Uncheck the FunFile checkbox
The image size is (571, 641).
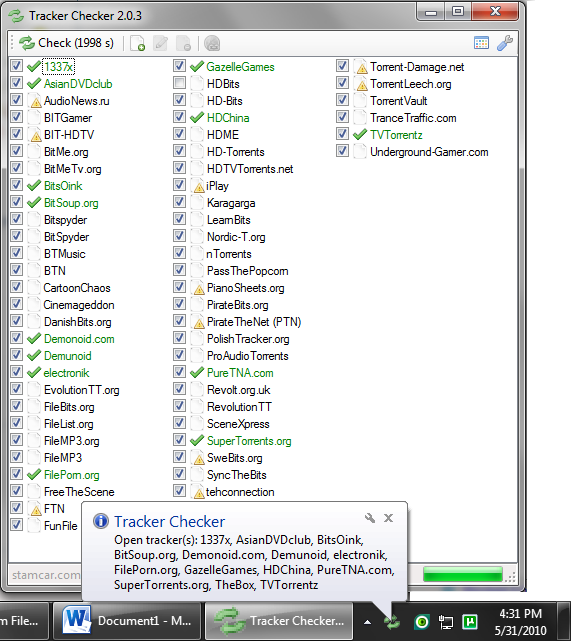pos(16,524)
